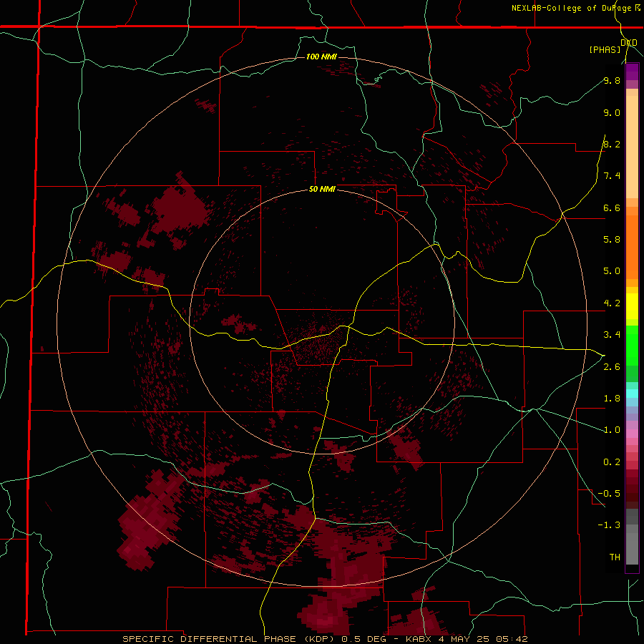The image size is (644, 644).
Task: Select the 9.8 value on color scale
Action: (x=612, y=80)
